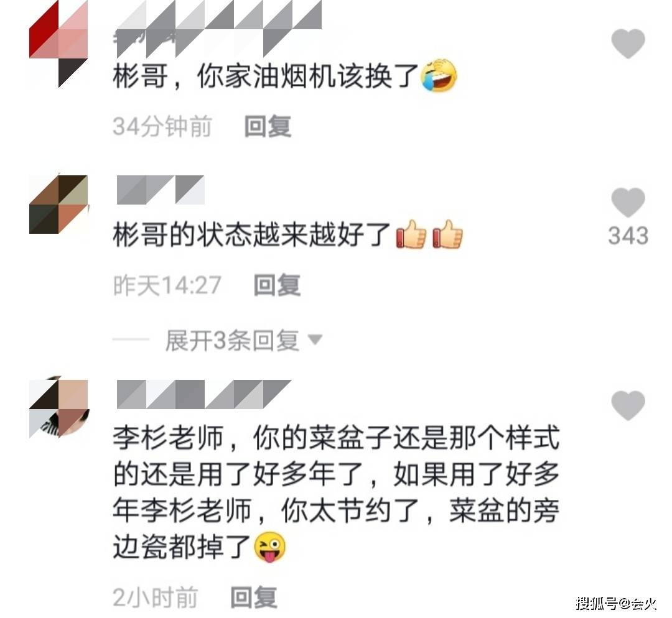Reply to the comment posted 34分钟前
Screen dimensions: 672x618
click(268, 126)
